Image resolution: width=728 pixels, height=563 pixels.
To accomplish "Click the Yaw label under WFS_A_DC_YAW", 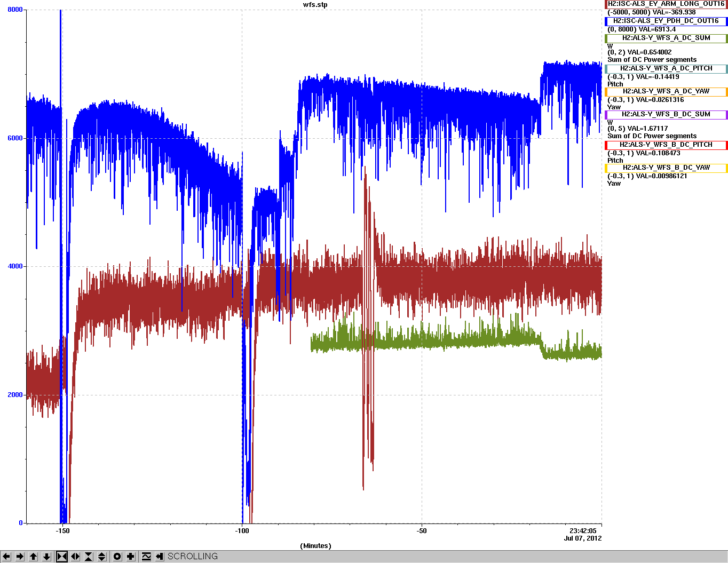I will [614, 107].
